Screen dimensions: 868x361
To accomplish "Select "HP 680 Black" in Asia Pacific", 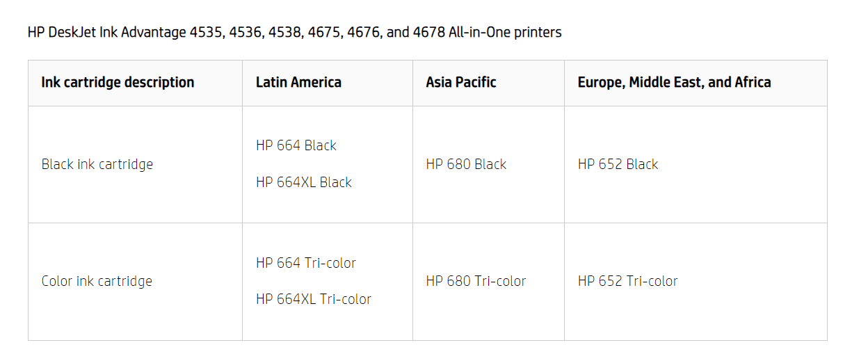I will pyautogui.click(x=466, y=164).
